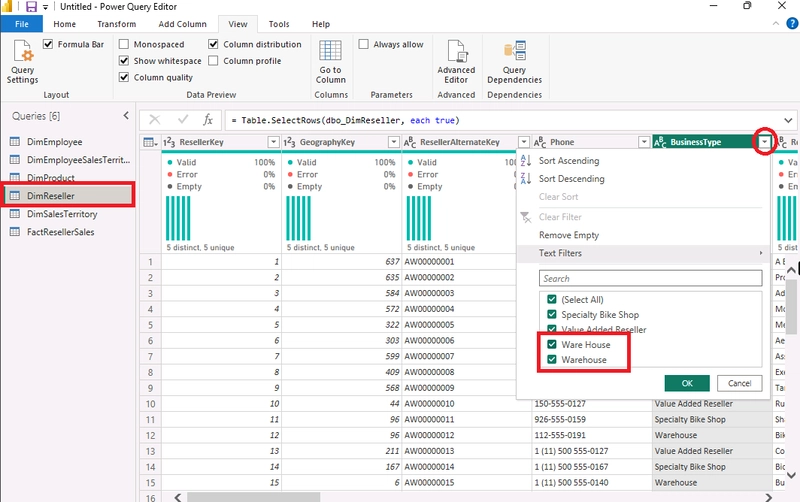The width and height of the screenshot is (800, 502).
Task: Open the Phone column filter dropdown
Action: click(644, 142)
